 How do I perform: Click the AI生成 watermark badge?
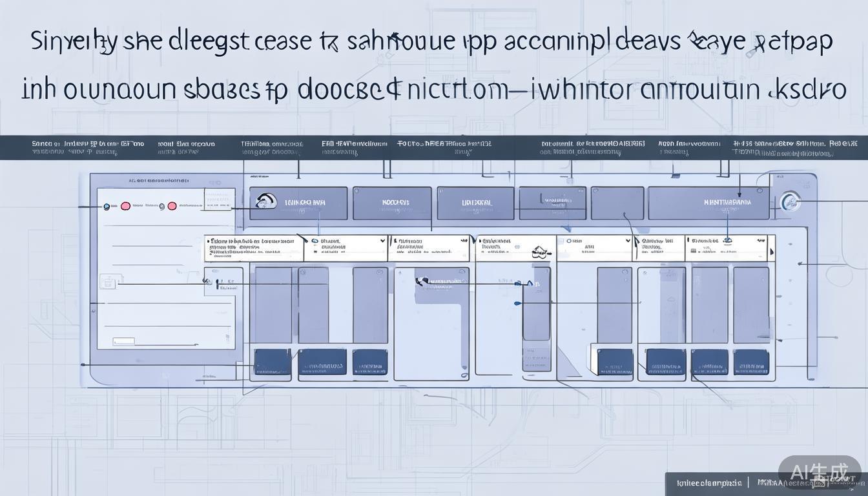819,473
